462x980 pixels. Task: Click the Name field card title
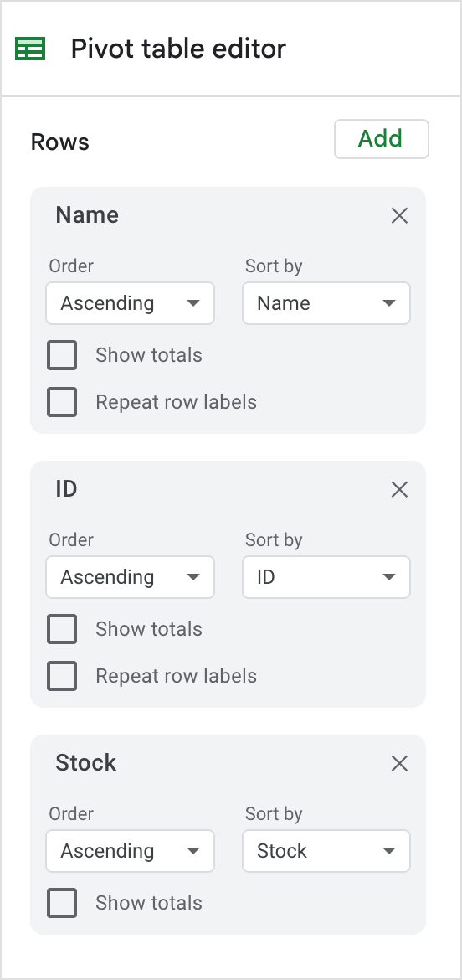click(87, 215)
